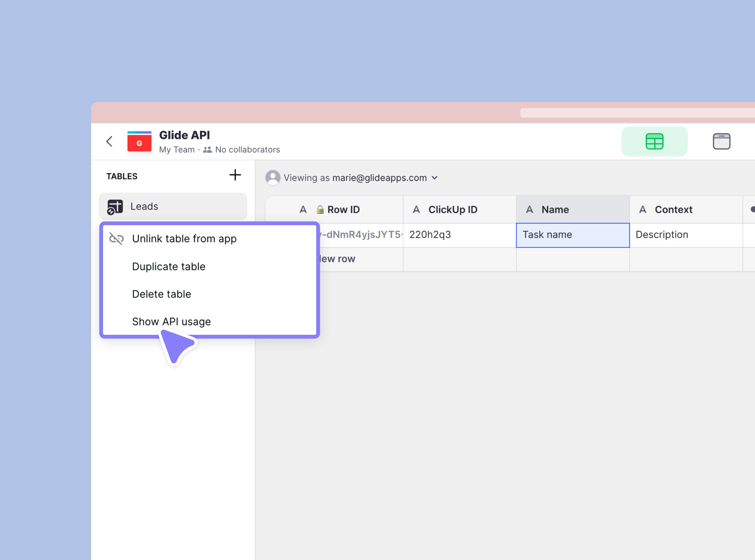The height and width of the screenshot is (560, 755).
Task: Click the user avatar next to Viewing as
Action: coord(273,178)
